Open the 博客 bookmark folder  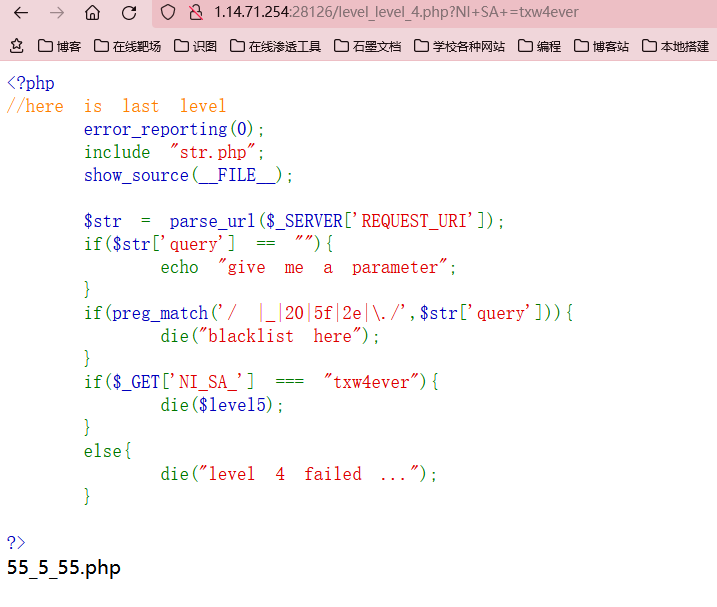tap(59, 46)
